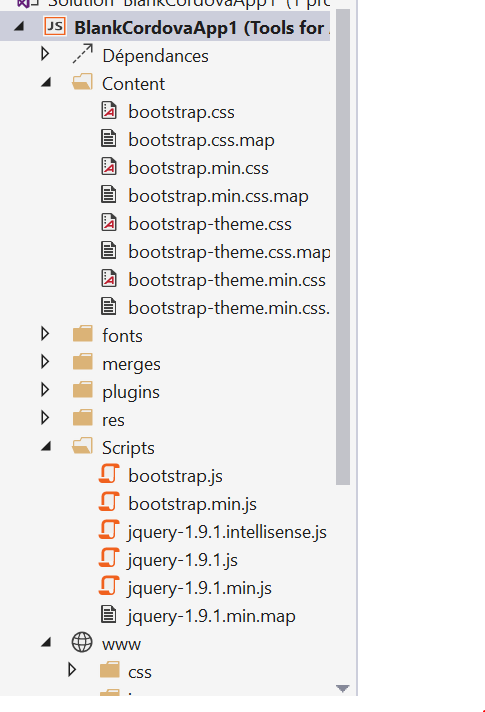Image resolution: width=485 pixels, height=712 pixels.
Task: Select bootstrap.css.map file name
Action: click(x=201, y=140)
